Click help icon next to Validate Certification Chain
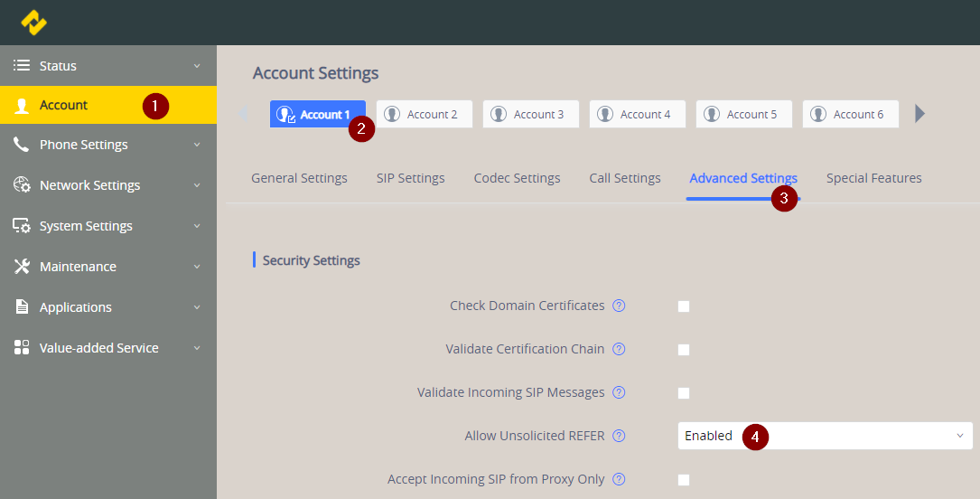Screen dimensions: 980x499 click(619, 349)
